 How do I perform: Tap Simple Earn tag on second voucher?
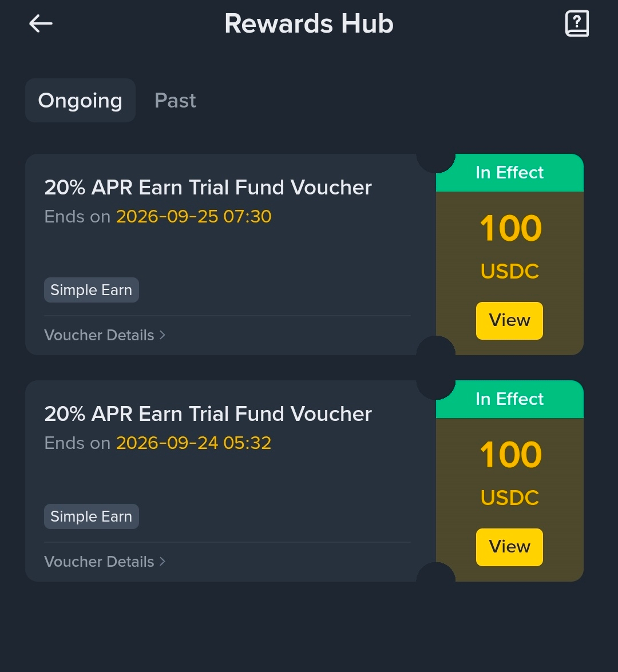pos(92,516)
